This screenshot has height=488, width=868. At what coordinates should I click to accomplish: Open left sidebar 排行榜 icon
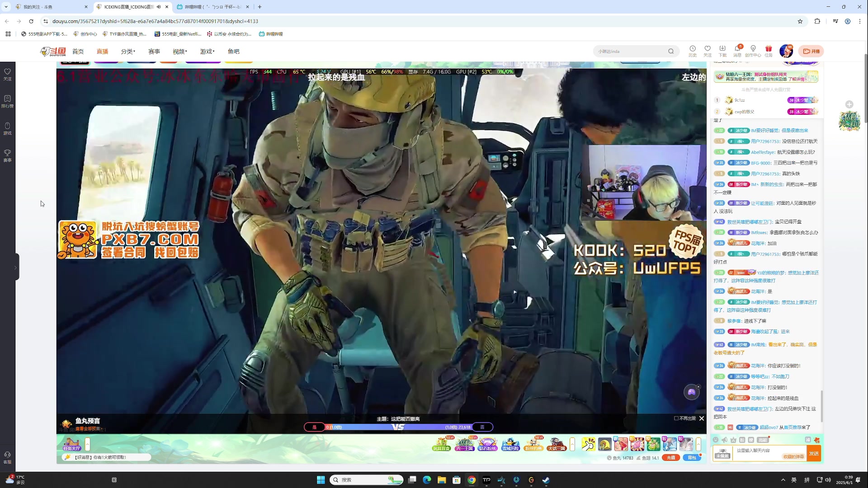point(7,101)
